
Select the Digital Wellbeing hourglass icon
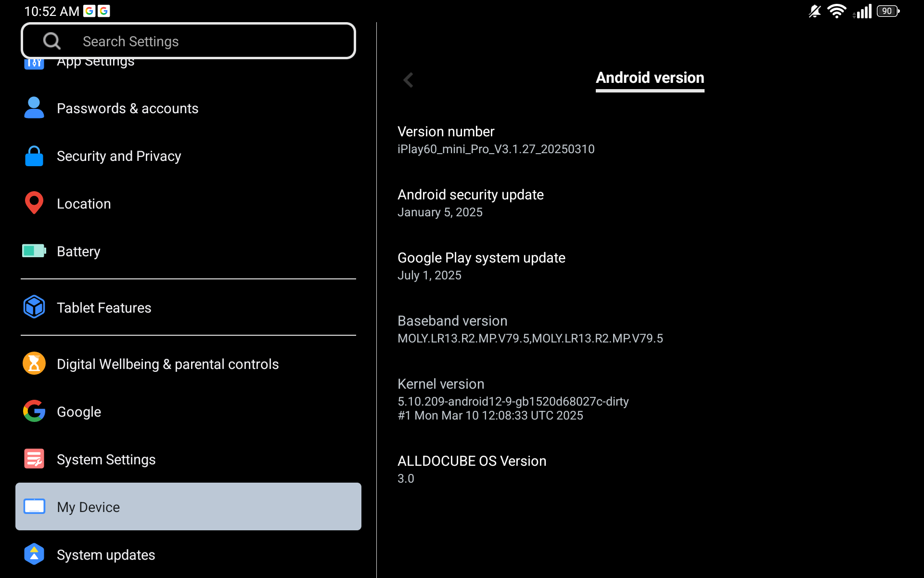click(34, 364)
